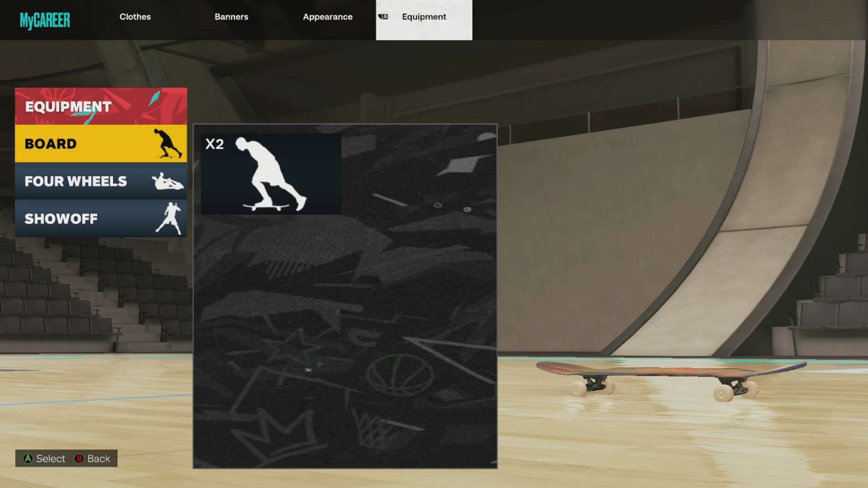Pick the X2 skateboard item tile
The image size is (868, 488).
tap(271, 174)
